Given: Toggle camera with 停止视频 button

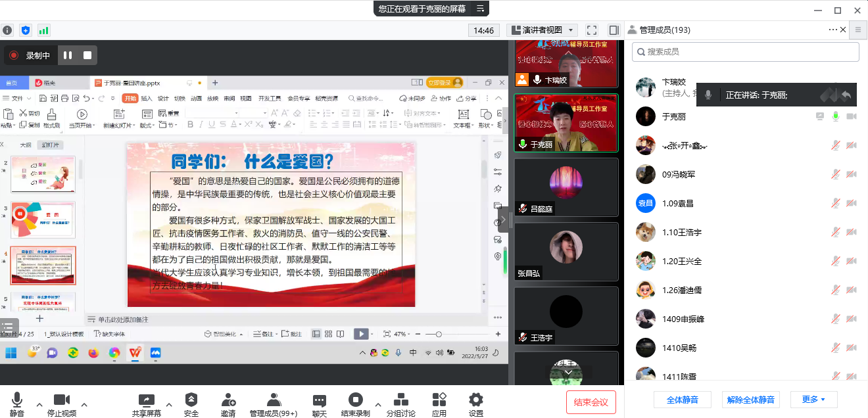Looking at the screenshot, I should [x=62, y=400].
